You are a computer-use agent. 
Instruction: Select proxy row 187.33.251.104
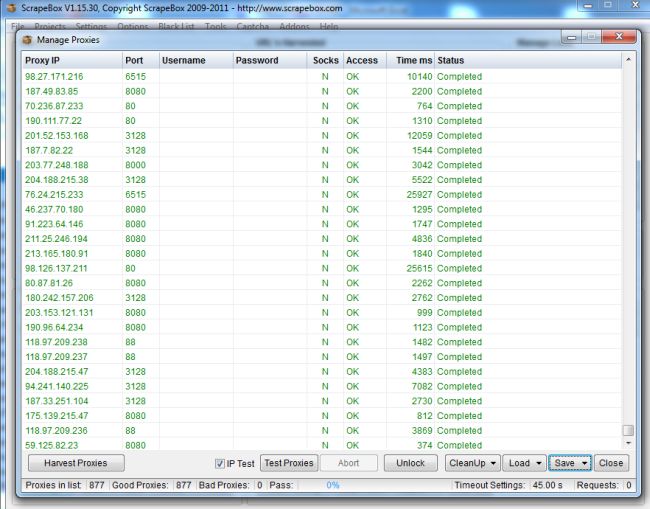322,401
